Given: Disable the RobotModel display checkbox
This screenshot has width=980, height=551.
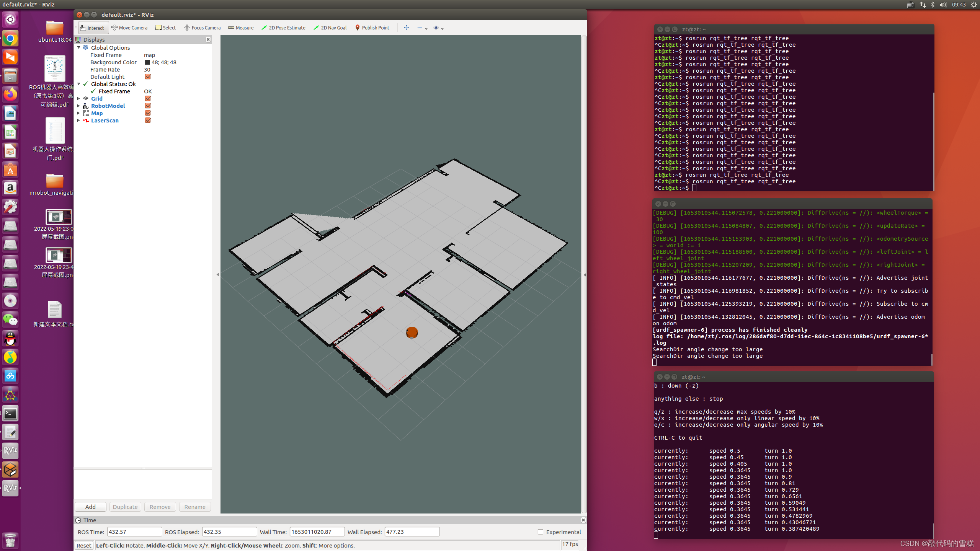Looking at the screenshot, I should 148,106.
